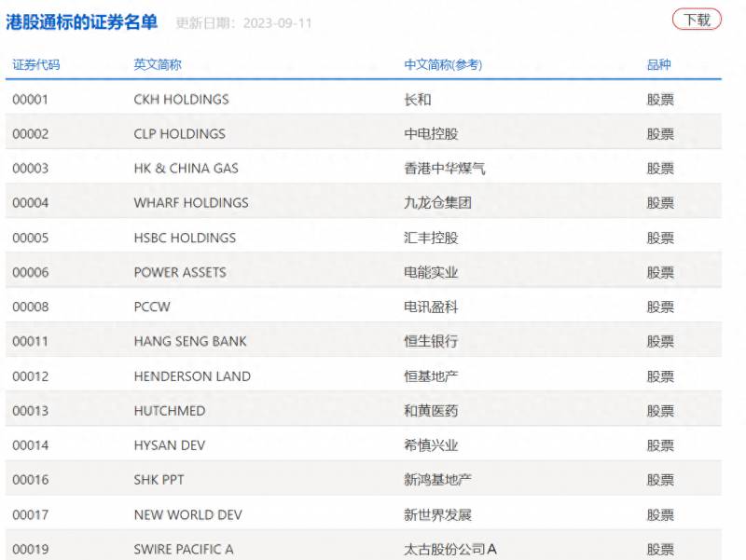Click Chinese name 电讯盈科
The image size is (746, 560).
[431, 307]
